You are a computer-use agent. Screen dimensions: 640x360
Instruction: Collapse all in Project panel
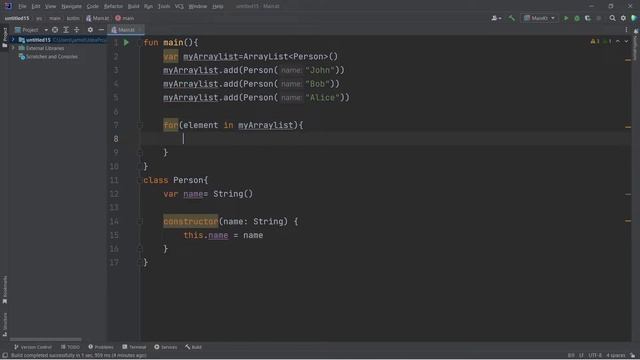76,30
